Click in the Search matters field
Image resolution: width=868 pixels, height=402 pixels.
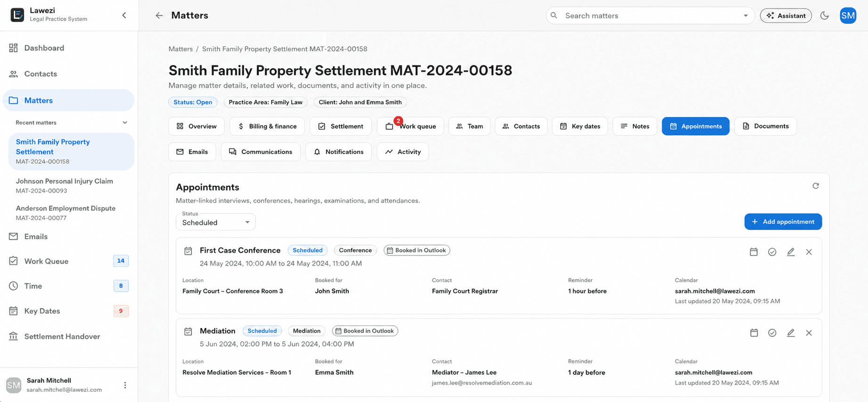pos(650,16)
